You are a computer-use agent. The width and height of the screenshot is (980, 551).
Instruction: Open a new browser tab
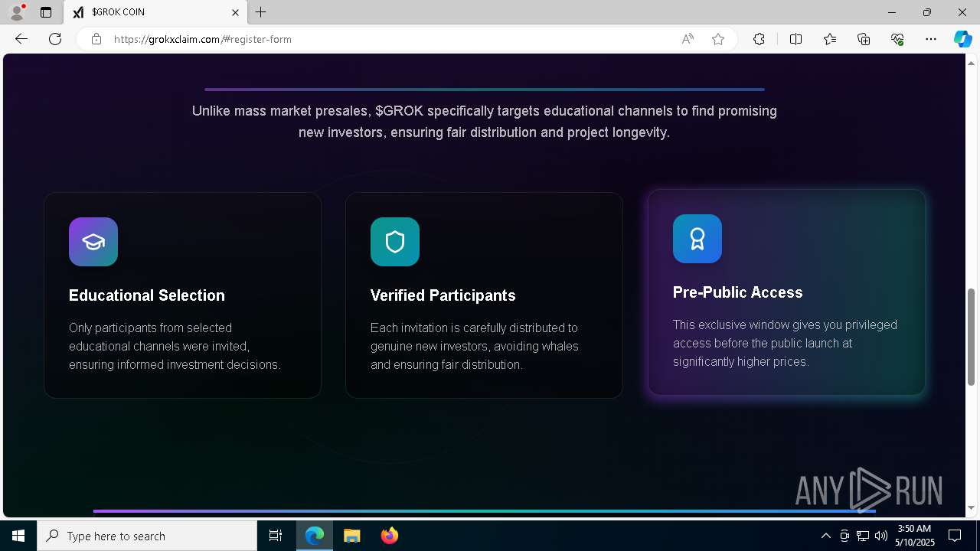261,12
